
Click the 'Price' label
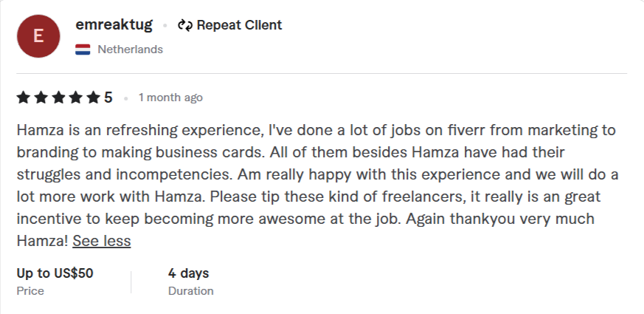[x=30, y=290]
